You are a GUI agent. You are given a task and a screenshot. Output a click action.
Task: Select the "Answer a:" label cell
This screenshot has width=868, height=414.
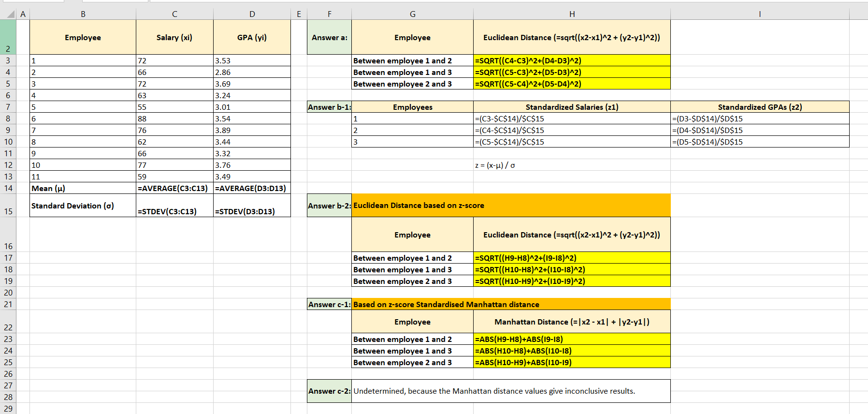(329, 37)
